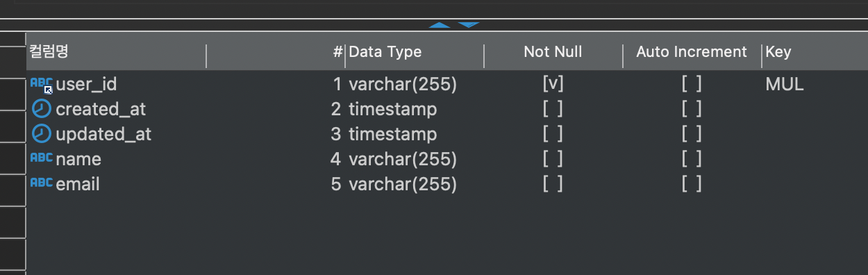Viewport: 868px width, 275px height.
Task: Sort by the Auto Increment column header
Action: point(692,52)
